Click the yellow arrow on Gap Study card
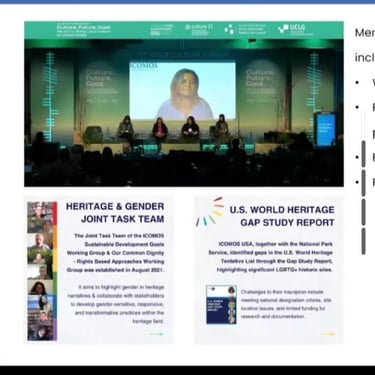Image resolution: width=375 pixels, height=375 pixels. [327, 334]
